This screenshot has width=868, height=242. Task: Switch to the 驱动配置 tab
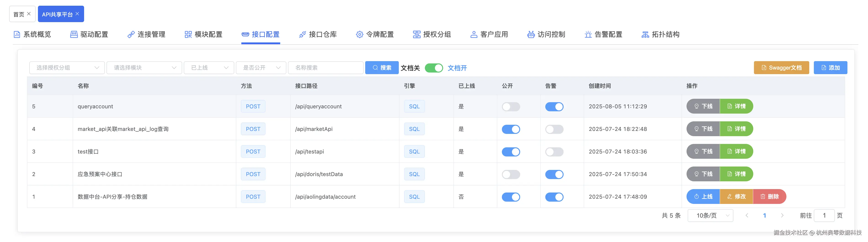[89, 34]
